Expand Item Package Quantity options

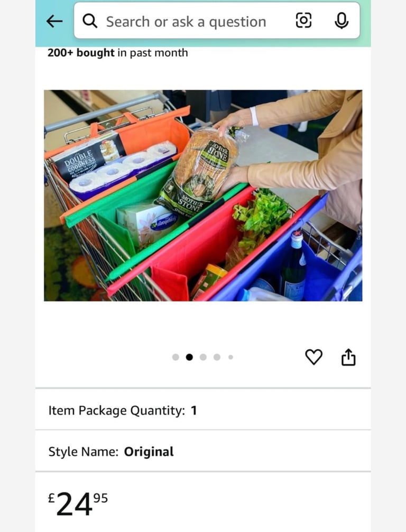203,410
